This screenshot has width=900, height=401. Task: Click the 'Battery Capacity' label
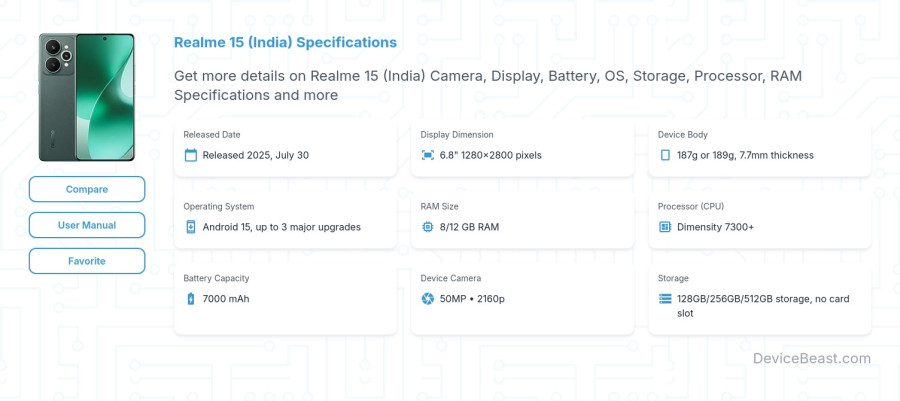[216, 278]
